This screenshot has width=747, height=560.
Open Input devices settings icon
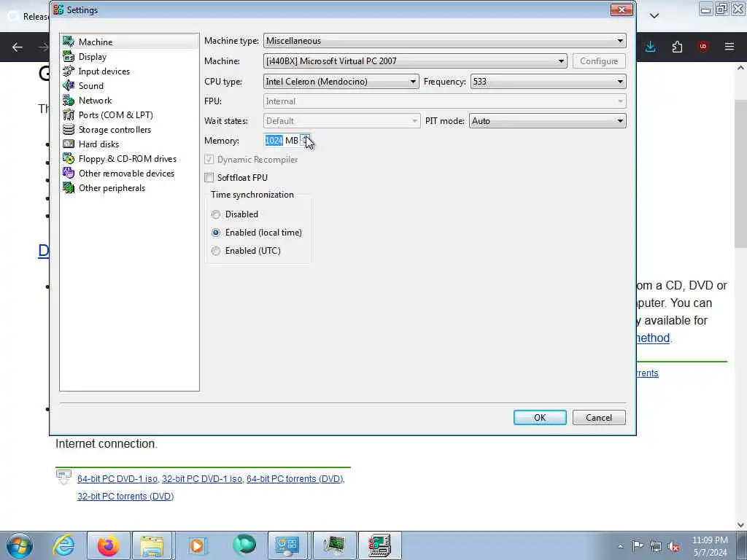tap(69, 71)
